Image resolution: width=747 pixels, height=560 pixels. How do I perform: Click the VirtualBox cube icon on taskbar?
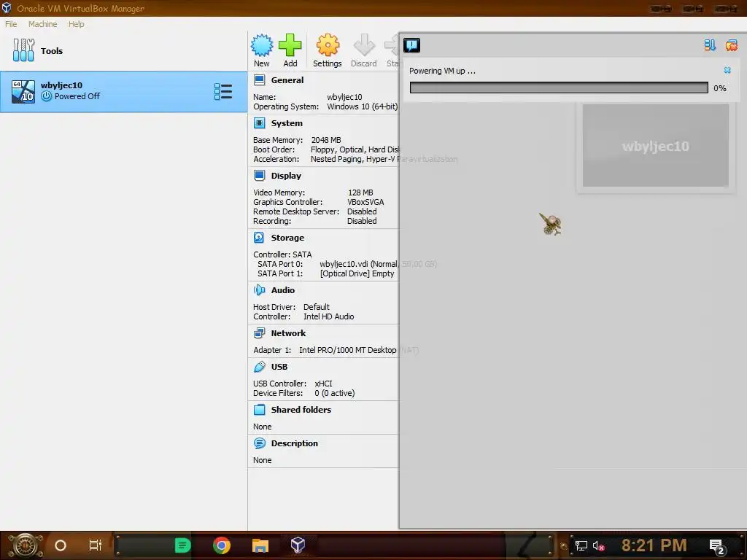[298, 545]
